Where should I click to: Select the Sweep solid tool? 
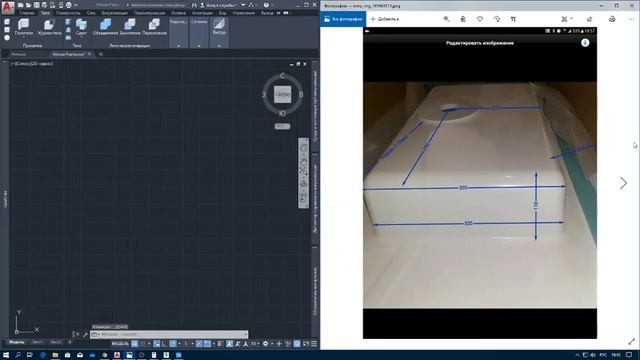point(81,27)
